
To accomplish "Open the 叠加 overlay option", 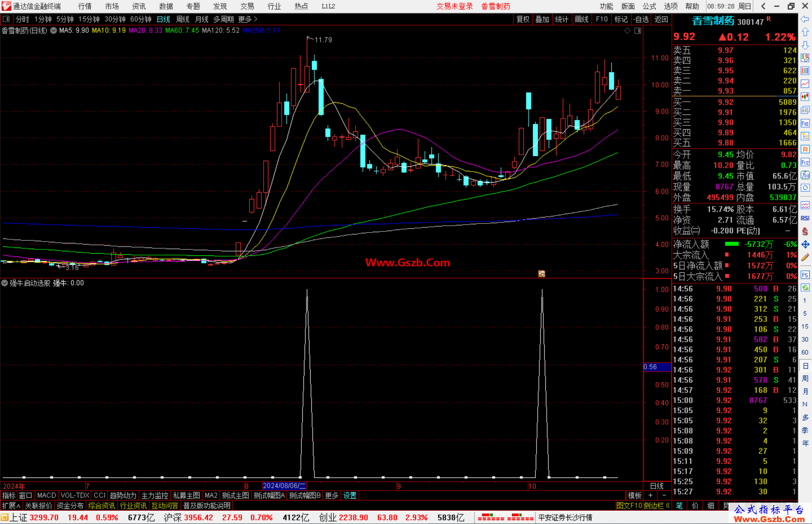I will 542,19.
